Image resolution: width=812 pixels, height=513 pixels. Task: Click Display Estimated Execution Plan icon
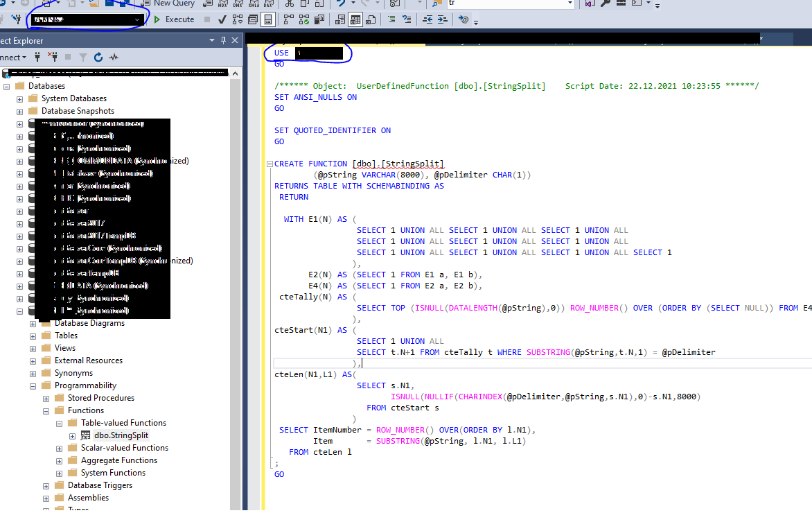pos(238,19)
